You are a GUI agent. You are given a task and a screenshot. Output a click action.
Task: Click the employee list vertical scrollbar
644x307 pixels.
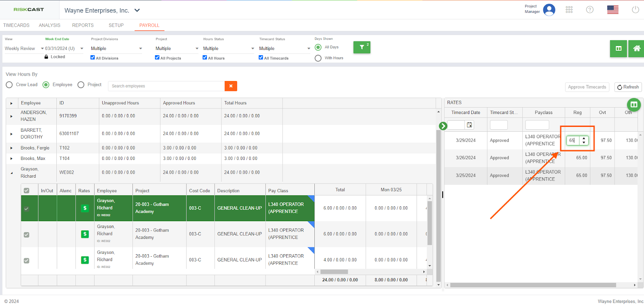[438, 205]
